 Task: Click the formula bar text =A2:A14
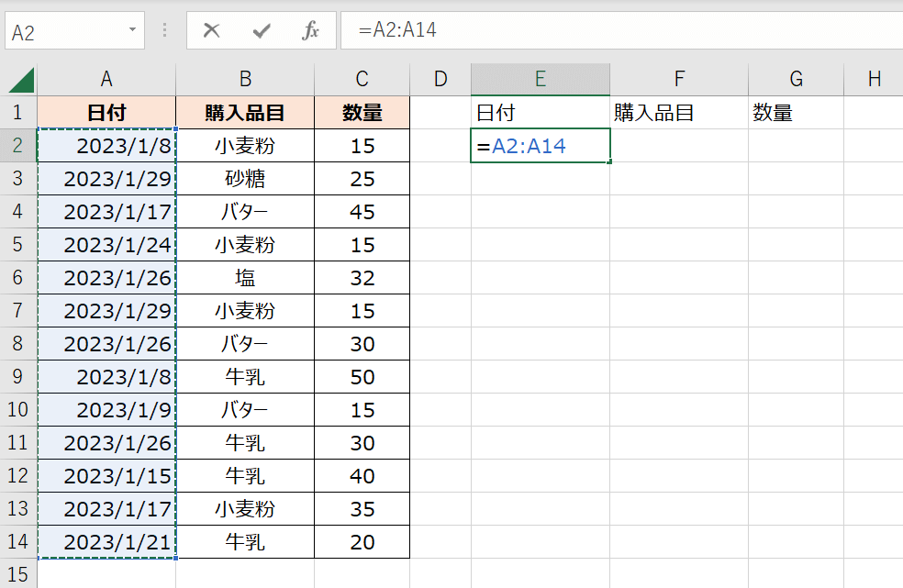(x=397, y=30)
